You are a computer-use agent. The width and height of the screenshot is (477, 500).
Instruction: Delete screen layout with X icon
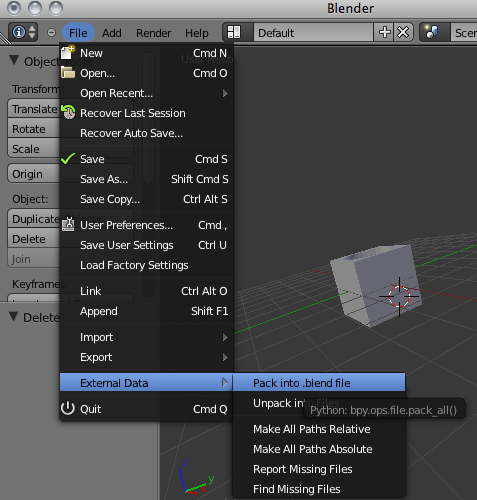403,33
